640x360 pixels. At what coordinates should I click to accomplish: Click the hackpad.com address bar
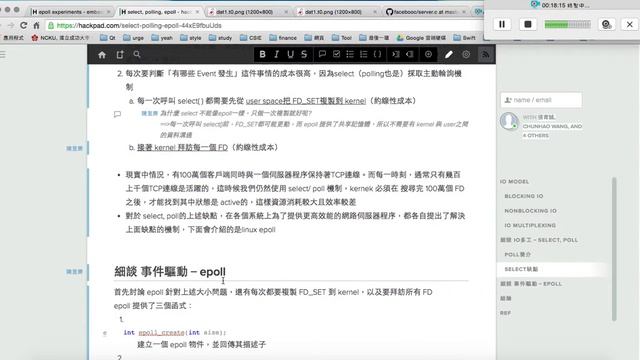pos(261,25)
